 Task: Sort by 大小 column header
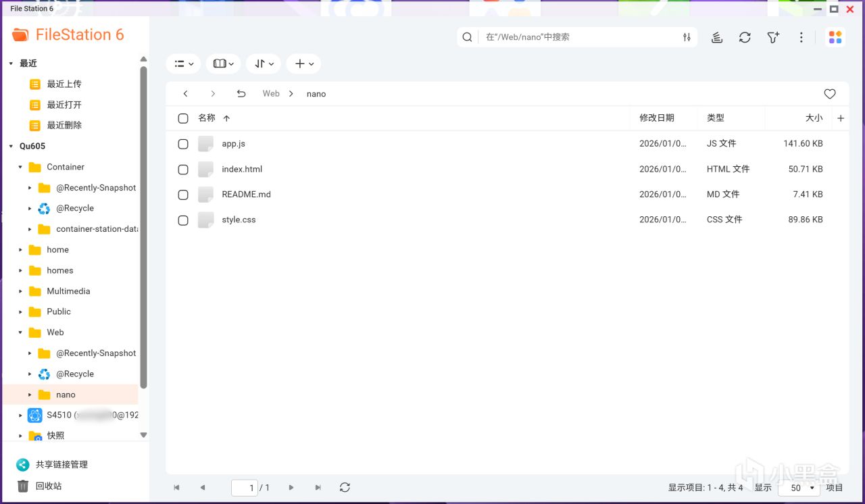(814, 118)
